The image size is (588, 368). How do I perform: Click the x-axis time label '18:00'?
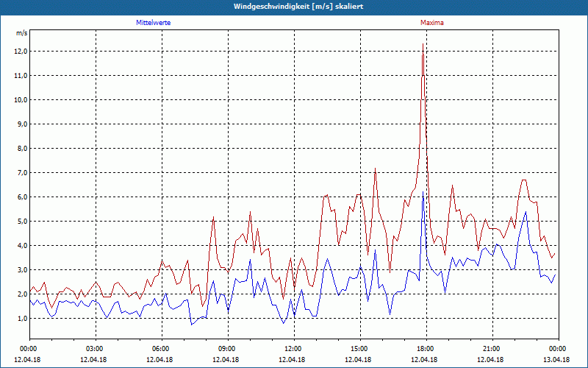pos(426,349)
